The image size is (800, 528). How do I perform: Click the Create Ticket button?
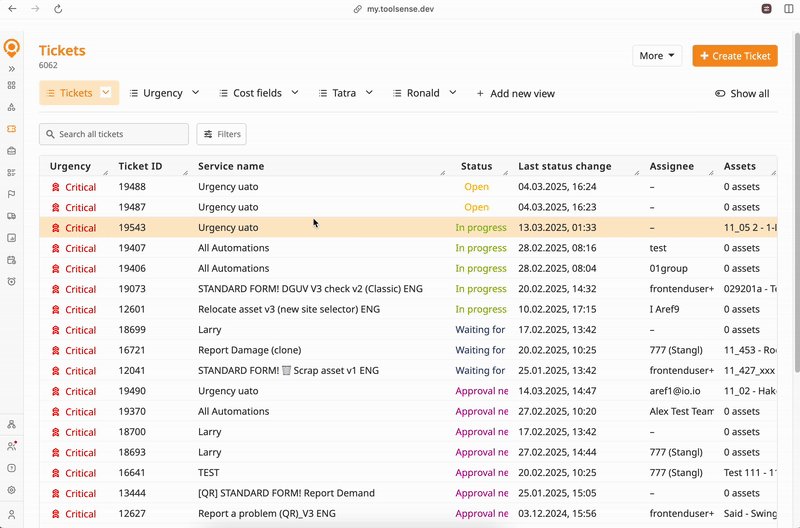(x=734, y=56)
